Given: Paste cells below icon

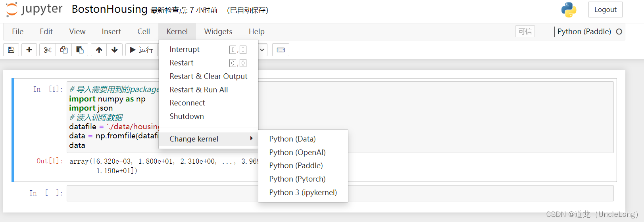Looking at the screenshot, I should coord(80,50).
